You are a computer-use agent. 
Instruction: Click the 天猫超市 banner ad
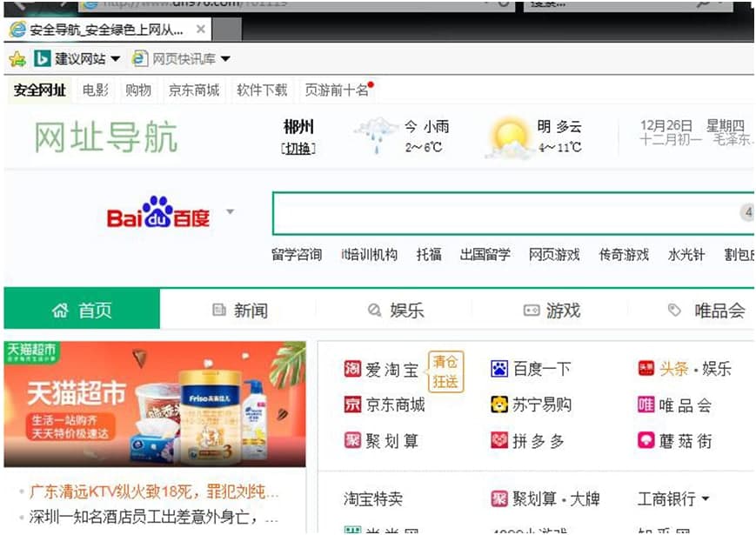(155, 404)
